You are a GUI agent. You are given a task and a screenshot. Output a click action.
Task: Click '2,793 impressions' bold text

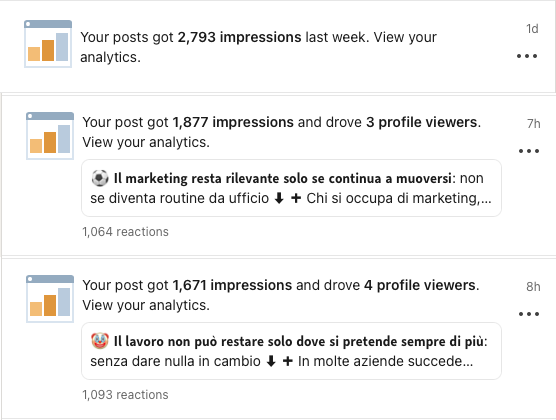pyautogui.click(x=239, y=37)
